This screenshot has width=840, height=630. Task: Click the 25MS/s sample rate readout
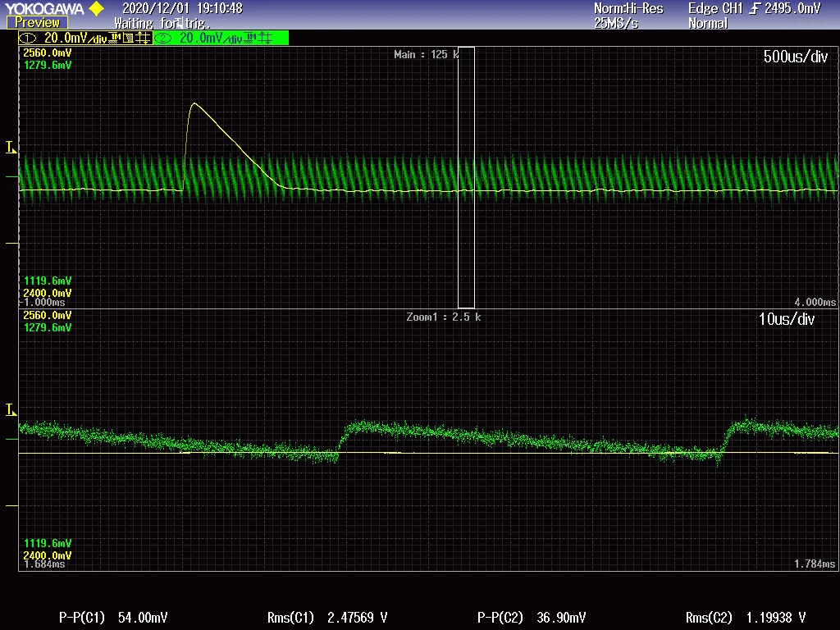click(616, 24)
